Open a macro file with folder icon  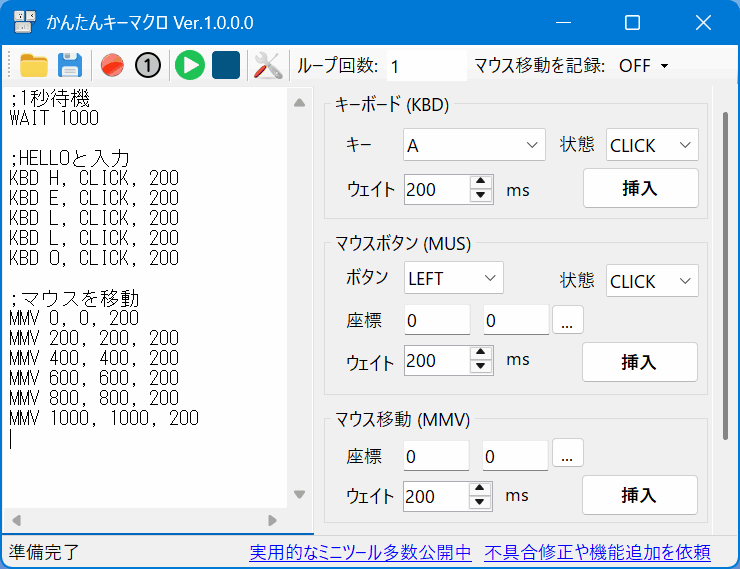pyautogui.click(x=34, y=65)
